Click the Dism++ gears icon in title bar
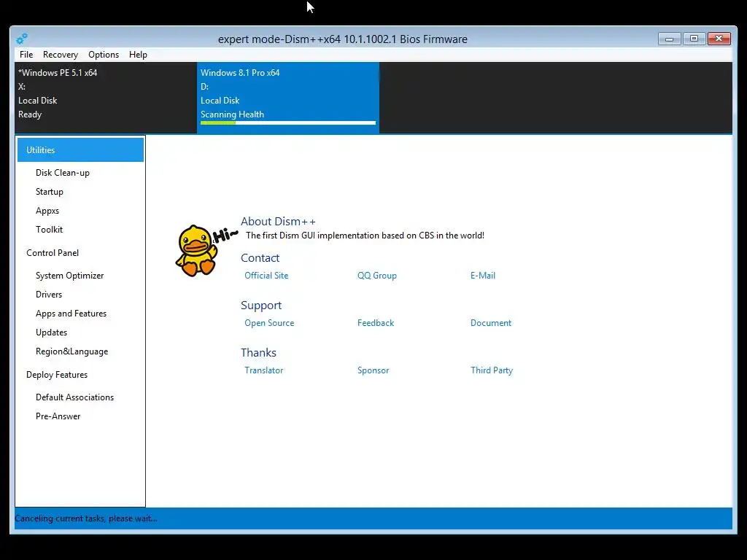747x560 pixels. tap(21, 39)
